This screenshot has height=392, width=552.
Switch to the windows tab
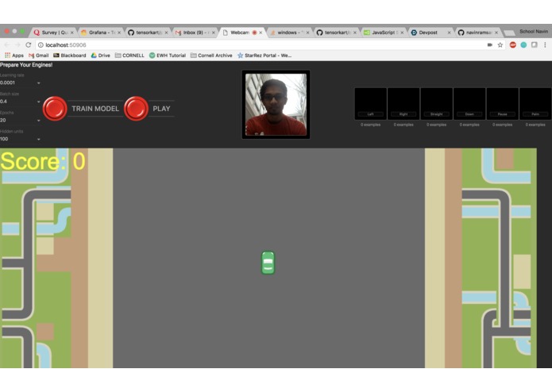[x=289, y=33]
